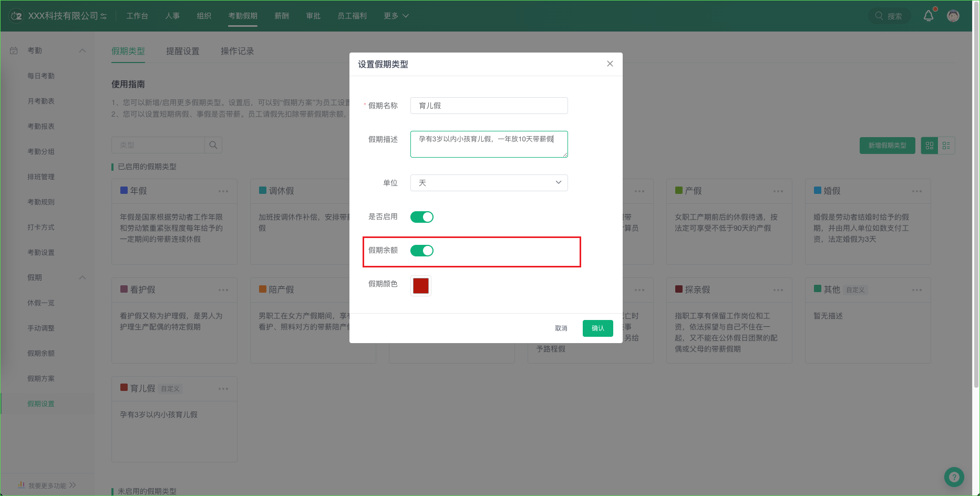This screenshot has width=980, height=496.
Task: Open 手动调整 in sidebar
Action: tap(41, 328)
